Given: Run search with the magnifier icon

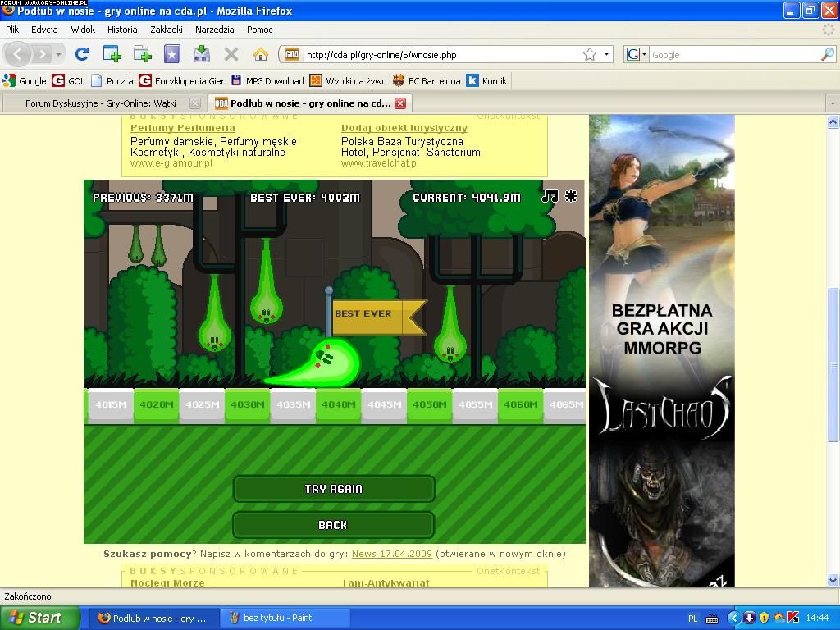Looking at the screenshot, I should [828, 54].
